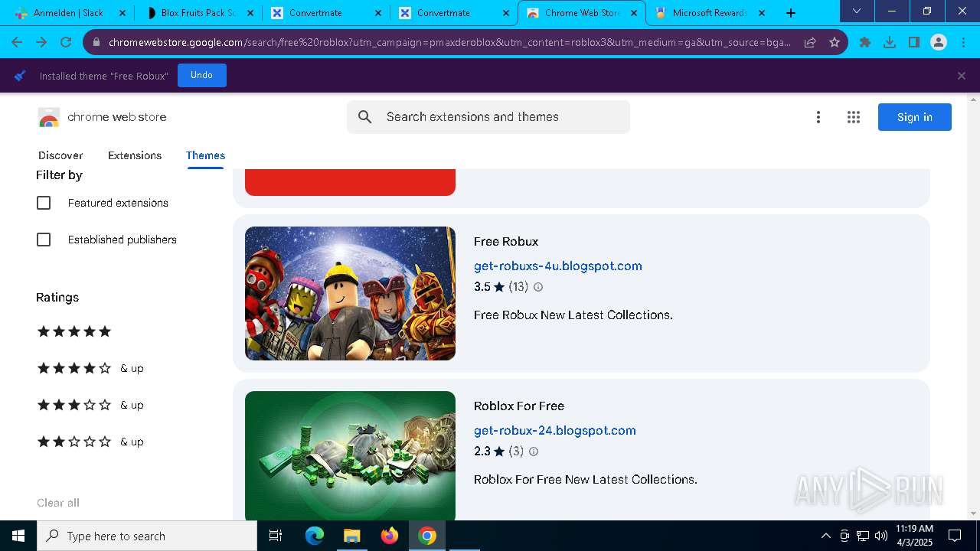This screenshot has width=980, height=551.
Task: Open the Google apps grid
Action: point(854,117)
